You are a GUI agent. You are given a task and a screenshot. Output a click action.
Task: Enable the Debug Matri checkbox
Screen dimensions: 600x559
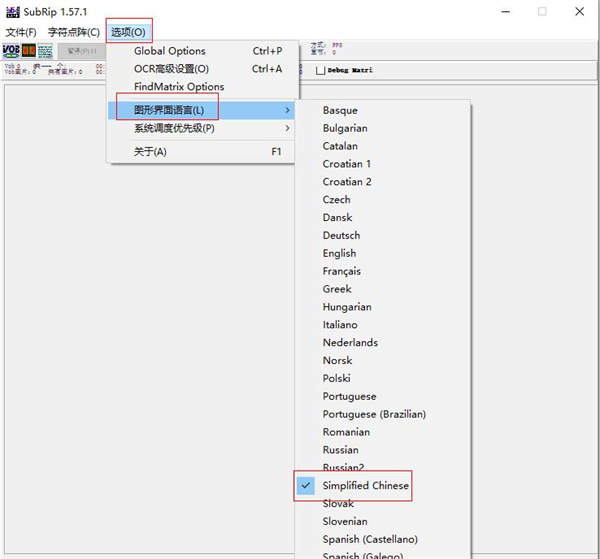[x=320, y=70]
